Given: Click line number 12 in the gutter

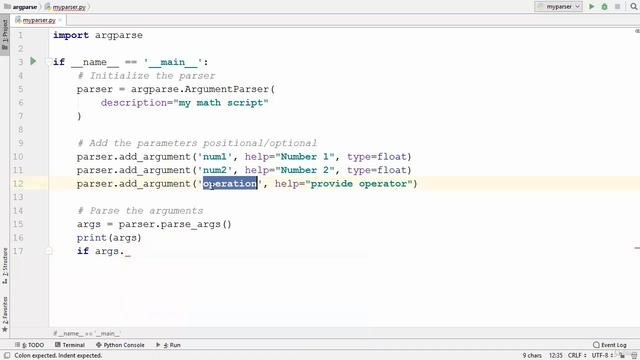Looking at the screenshot, I should tap(18, 184).
